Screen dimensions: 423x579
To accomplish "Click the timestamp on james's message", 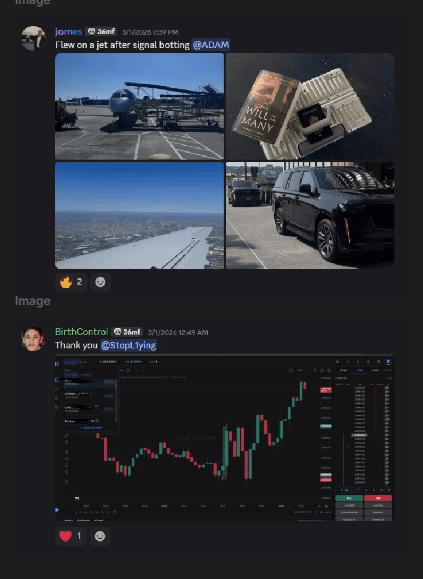I will [x=150, y=32].
